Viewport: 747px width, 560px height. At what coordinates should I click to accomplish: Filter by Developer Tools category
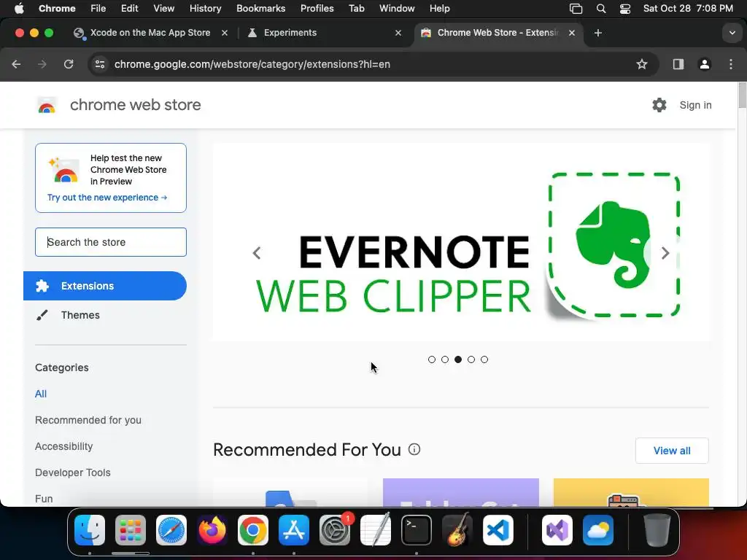click(72, 472)
